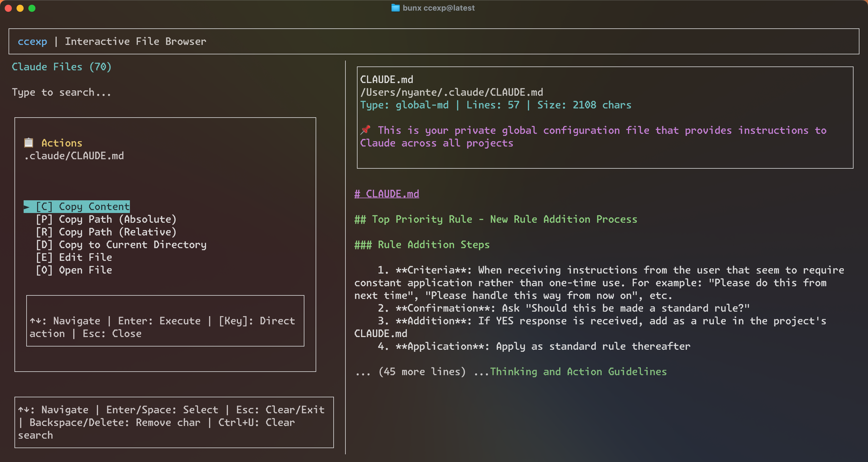Click the Interactive File Browser title
868x462 pixels.
coord(136,41)
